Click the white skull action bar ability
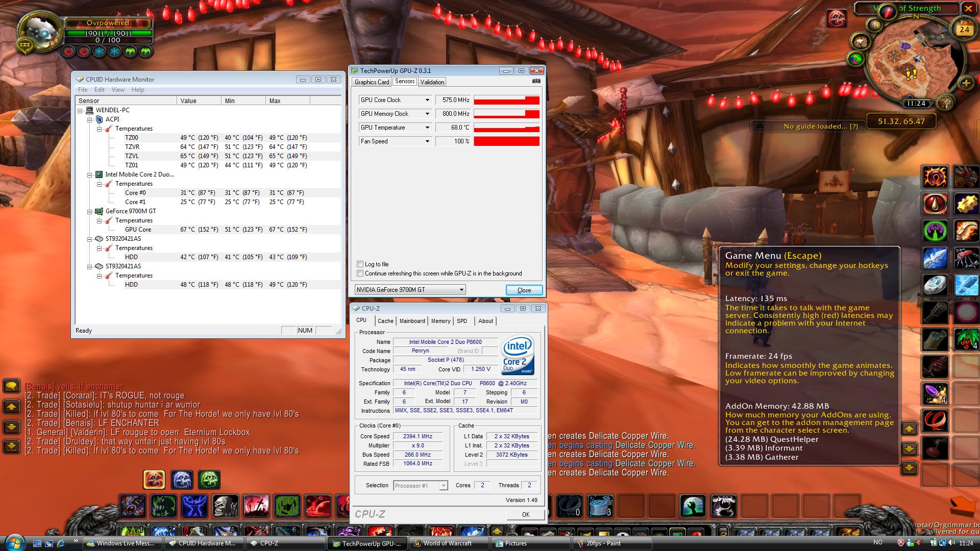This screenshot has width=980, height=551. click(x=225, y=506)
